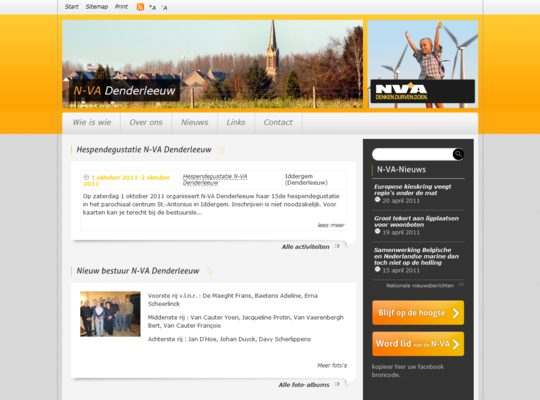Click lees meer under the event text
Viewport: 540px width, 400px height.
pyautogui.click(x=331, y=225)
